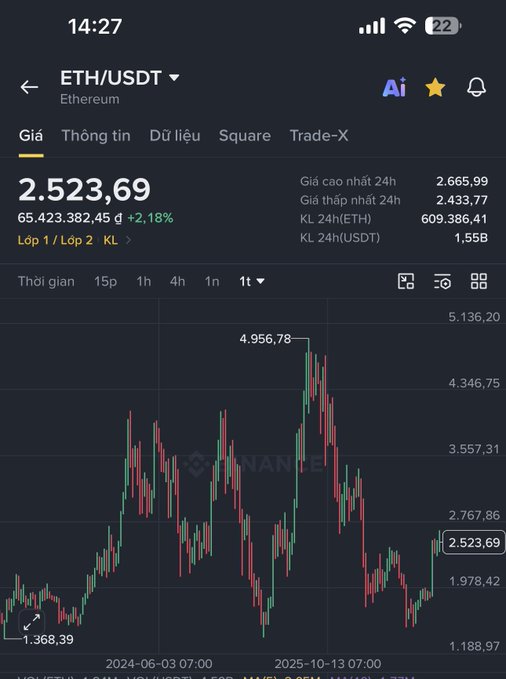Switch to the Giá tab
Screen dimensions: 506x679
31,136
